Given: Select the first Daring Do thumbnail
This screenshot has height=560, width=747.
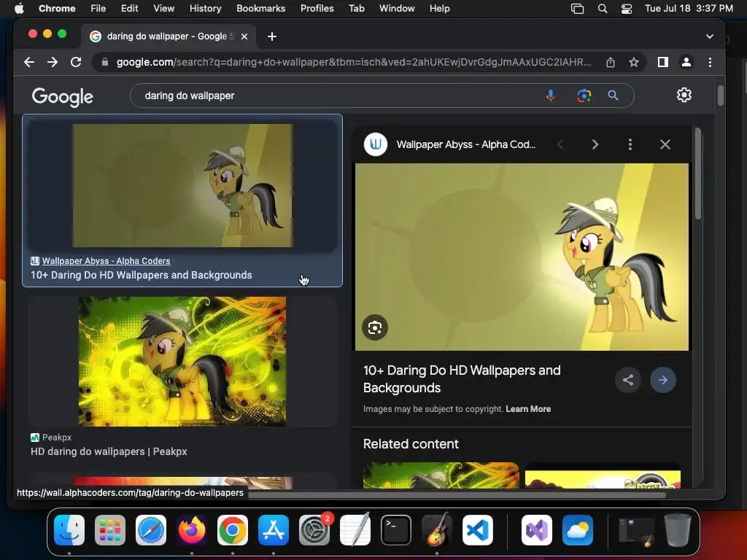Looking at the screenshot, I should click(182, 186).
